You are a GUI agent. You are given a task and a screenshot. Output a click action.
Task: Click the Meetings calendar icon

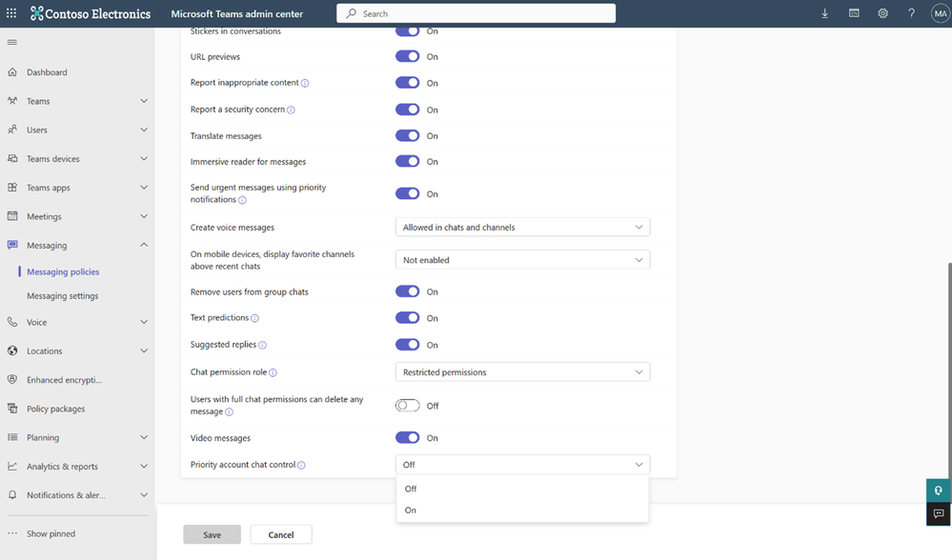coord(12,216)
